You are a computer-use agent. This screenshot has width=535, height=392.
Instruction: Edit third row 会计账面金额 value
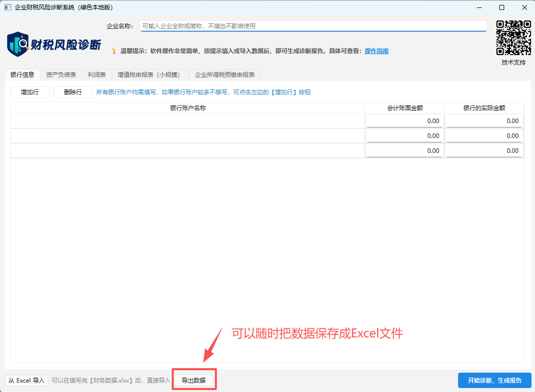pyautogui.click(x=404, y=150)
